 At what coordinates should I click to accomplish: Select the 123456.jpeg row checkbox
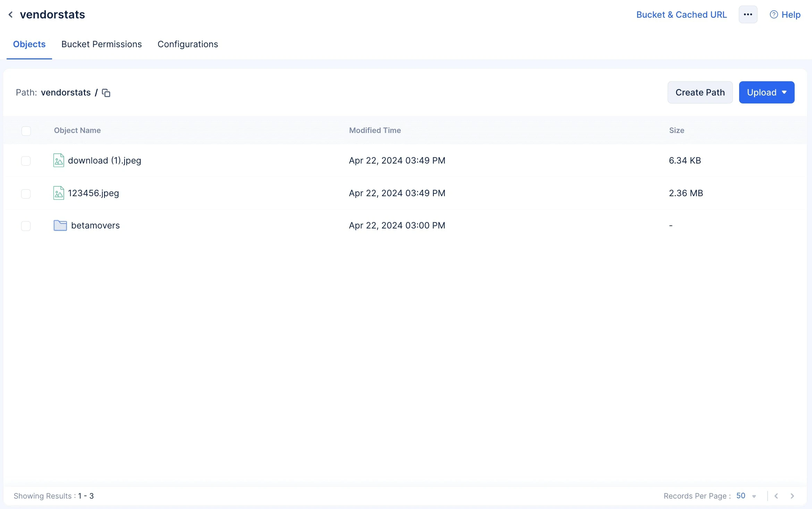[x=26, y=193]
